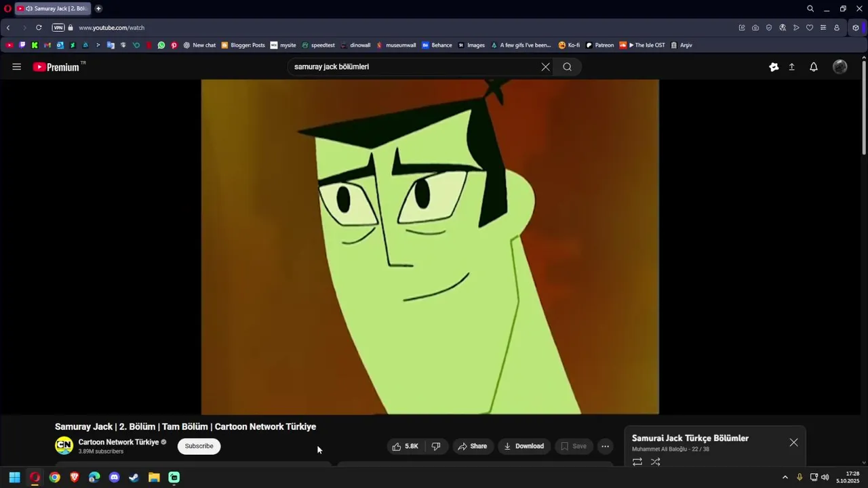Image resolution: width=868 pixels, height=488 pixels.
Task: Open the Ko-fi bookmark
Action: 569,45
